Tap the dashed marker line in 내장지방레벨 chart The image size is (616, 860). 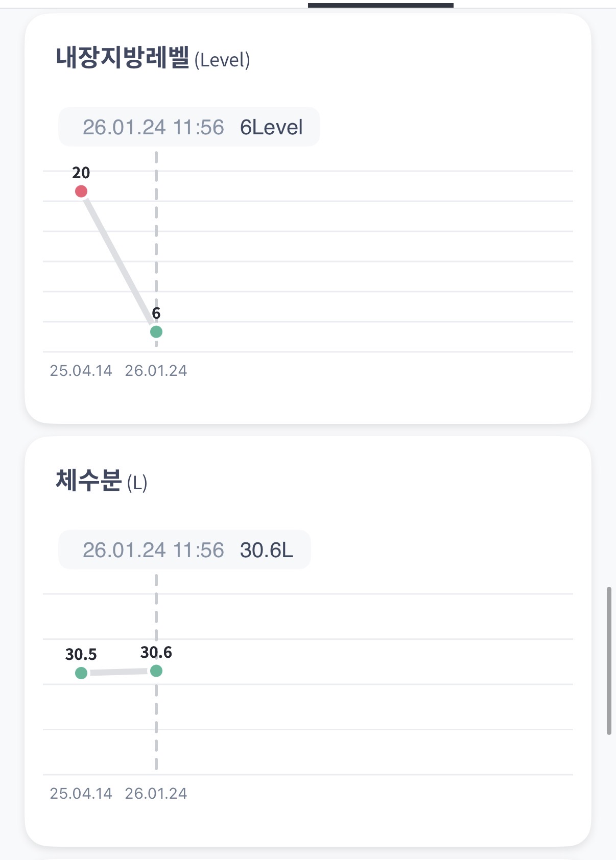[156, 230]
